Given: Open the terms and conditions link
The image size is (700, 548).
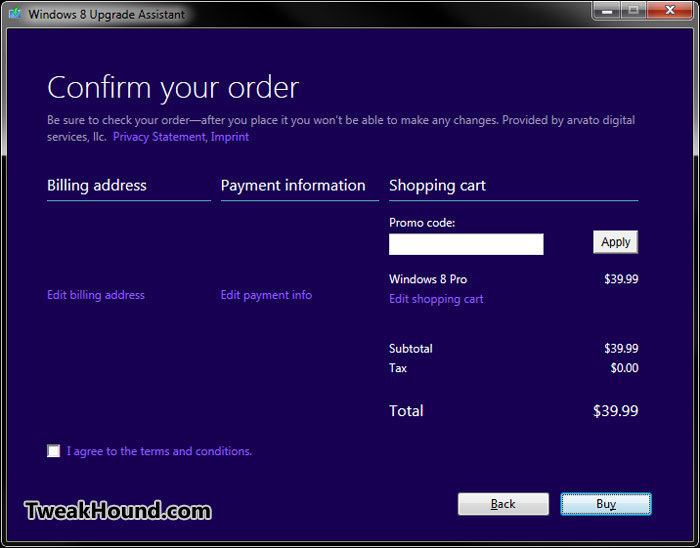Looking at the screenshot, I should point(159,451).
